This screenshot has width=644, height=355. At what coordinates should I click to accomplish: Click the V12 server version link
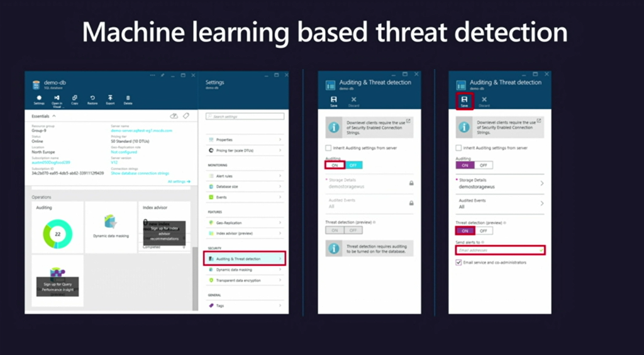tap(114, 162)
